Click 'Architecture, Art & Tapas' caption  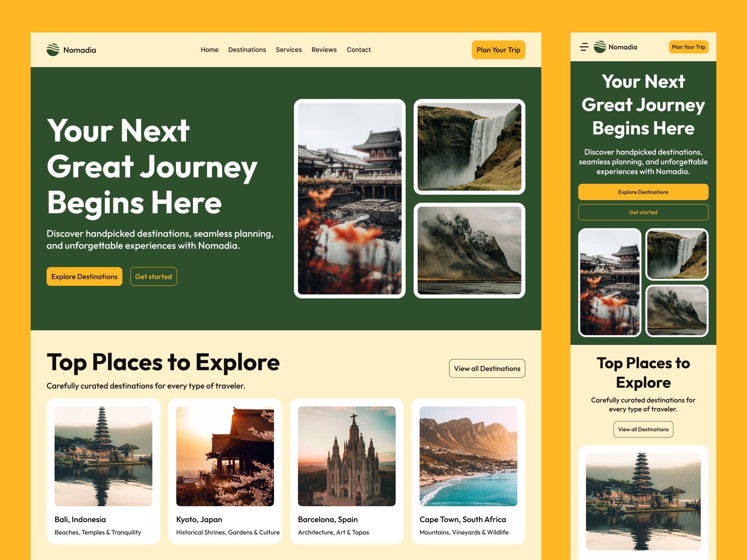click(333, 532)
